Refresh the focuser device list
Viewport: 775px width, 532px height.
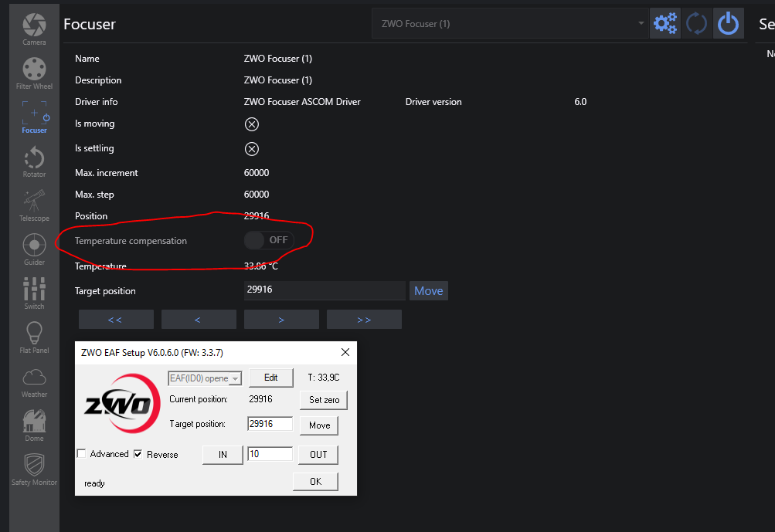pos(696,23)
